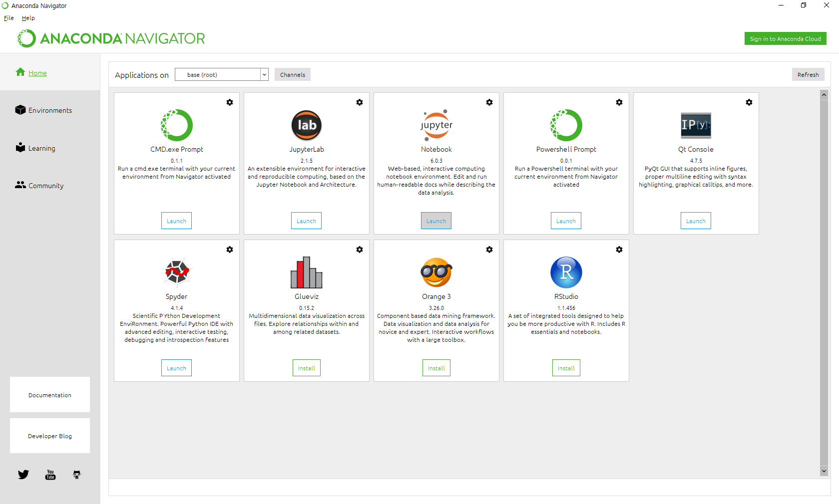Click the Orange 3 sunglasses icon

click(436, 272)
